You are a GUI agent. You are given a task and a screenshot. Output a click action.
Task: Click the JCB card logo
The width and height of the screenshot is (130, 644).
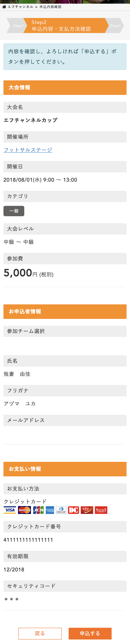pyautogui.click(x=38, y=510)
